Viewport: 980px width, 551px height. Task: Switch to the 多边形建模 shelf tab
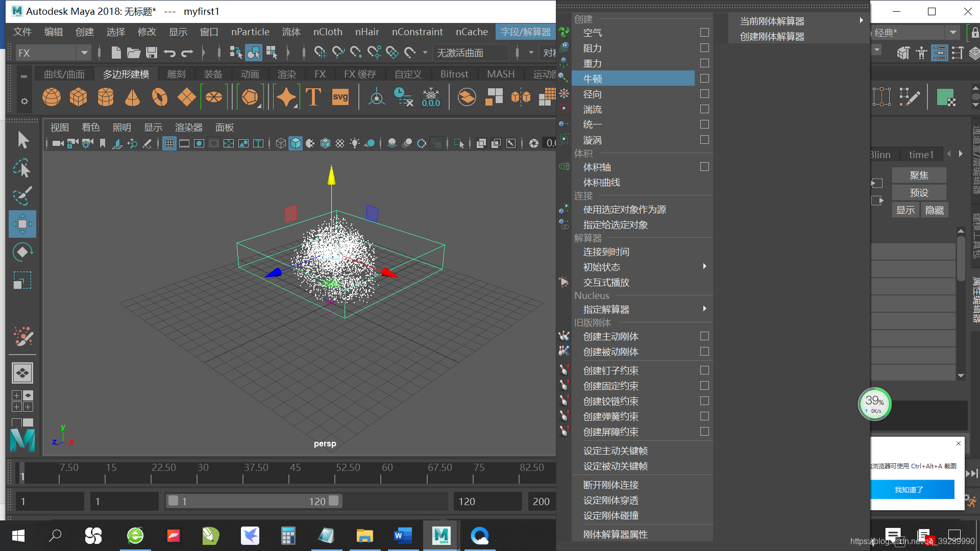[x=126, y=74]
